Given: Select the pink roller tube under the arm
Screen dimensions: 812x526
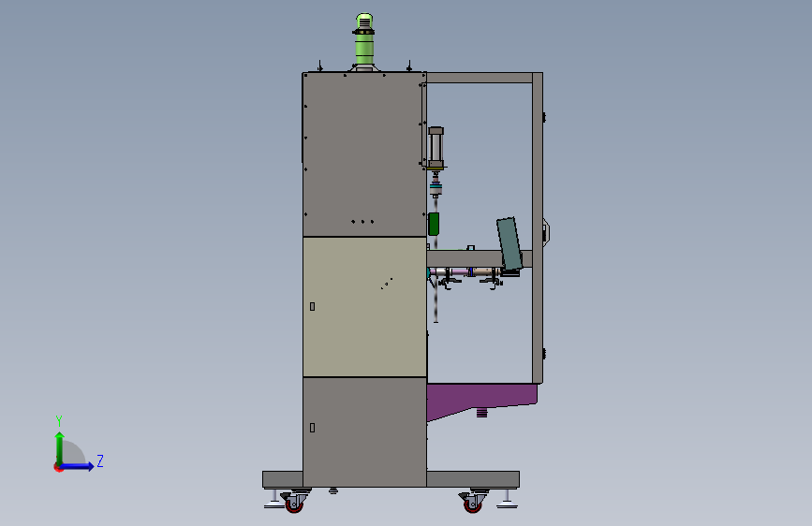Looking at the screenshot, I should [x=459, y=271].
